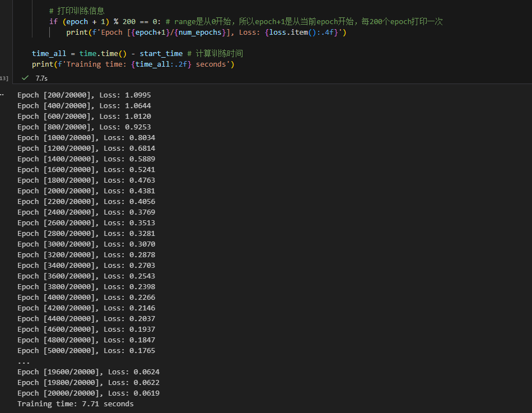Click output line Epoch [4400/20000]

pos(86,319)
